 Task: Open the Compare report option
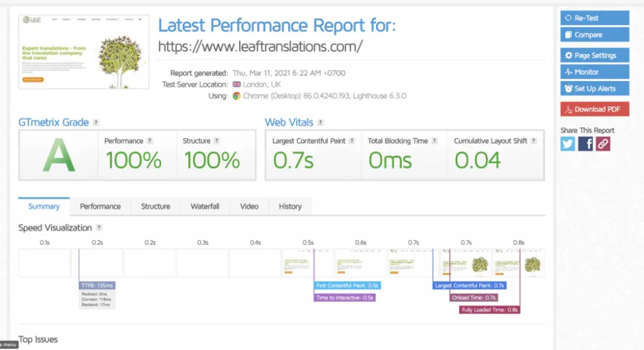coord(594,35)
